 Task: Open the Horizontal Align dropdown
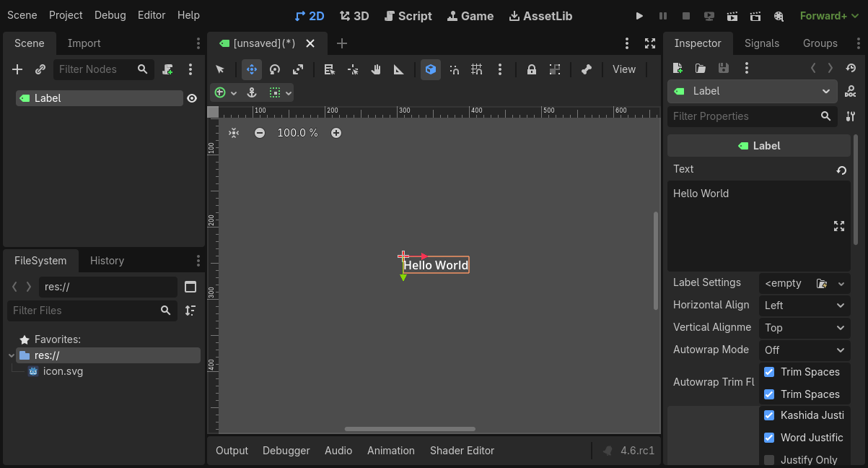(x=804, y=305)
